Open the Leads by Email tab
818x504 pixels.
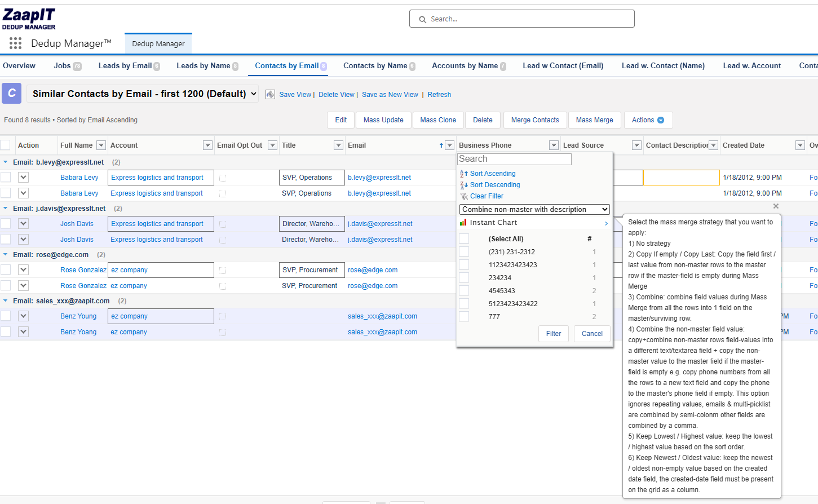click(x=129, y=65)
